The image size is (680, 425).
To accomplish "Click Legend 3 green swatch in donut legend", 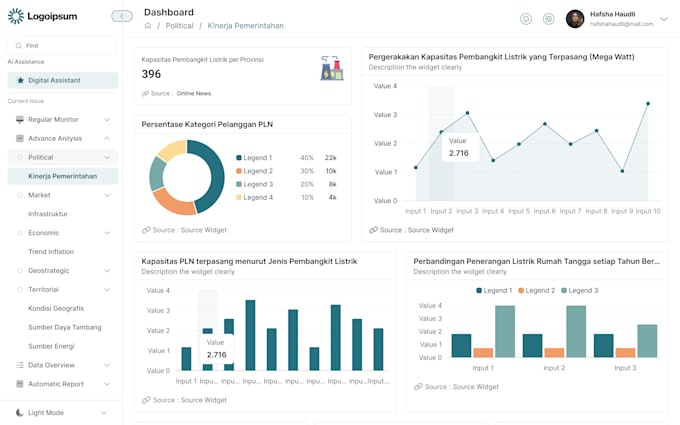I will [239, 184].
